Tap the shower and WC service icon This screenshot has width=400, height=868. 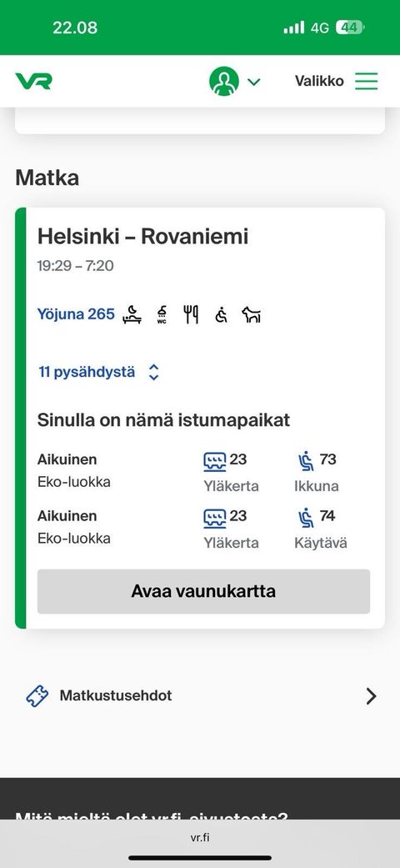click(162, 315)
